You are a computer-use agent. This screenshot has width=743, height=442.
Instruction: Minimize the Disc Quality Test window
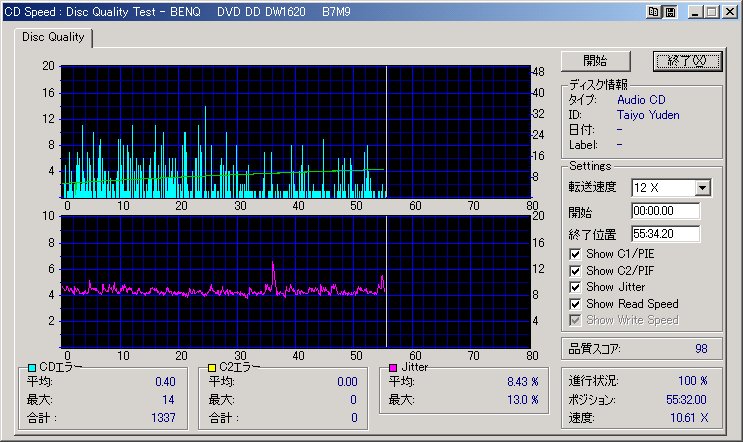pos(693,11)
